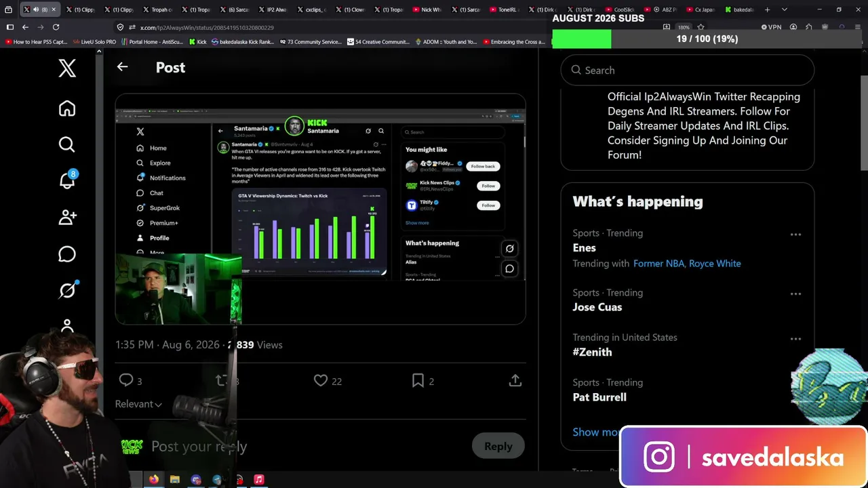Viewport: 868px width, 488px height.
Task: Share the post using the upload arrow icon
Action: coord(515,380)
